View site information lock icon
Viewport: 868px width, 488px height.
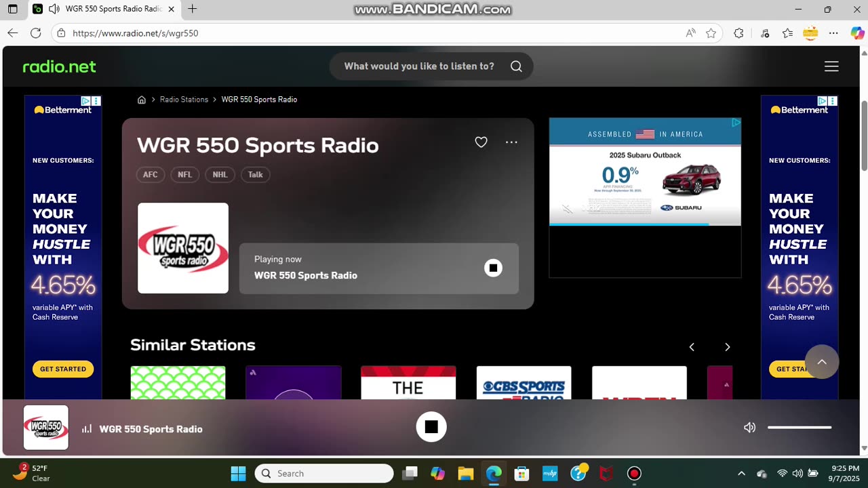pos(61,33)
